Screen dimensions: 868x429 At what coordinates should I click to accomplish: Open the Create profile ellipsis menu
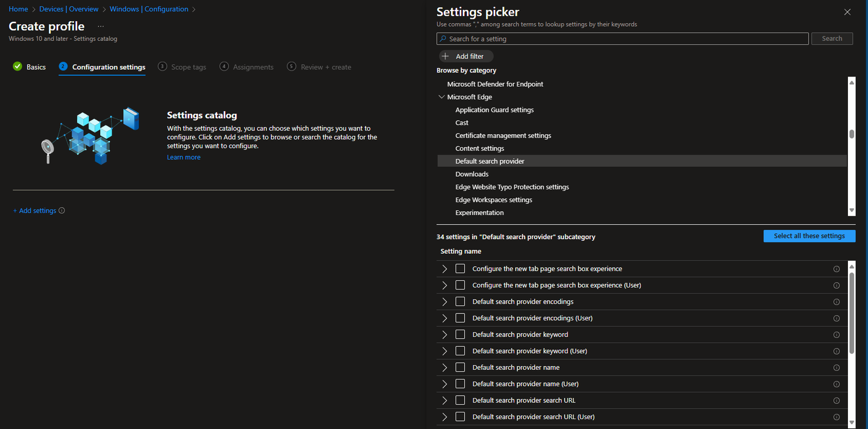101,26
